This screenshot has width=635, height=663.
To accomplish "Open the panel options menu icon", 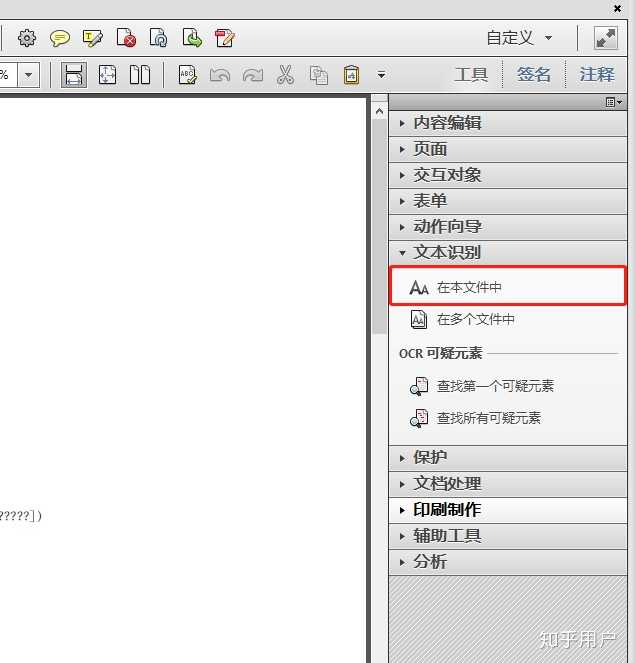I will [614, 102].
